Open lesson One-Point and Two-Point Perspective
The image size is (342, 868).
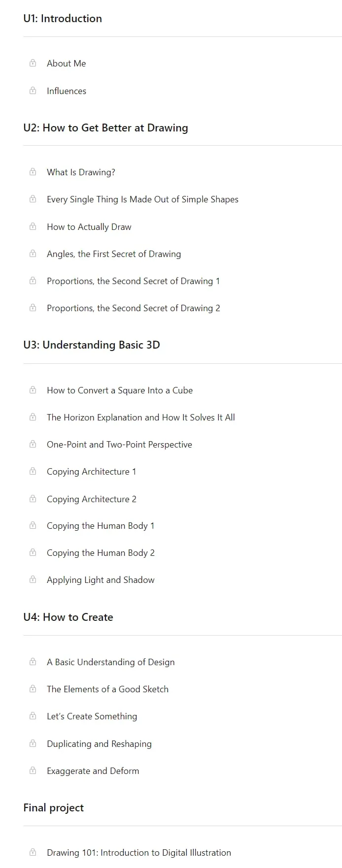119,445
